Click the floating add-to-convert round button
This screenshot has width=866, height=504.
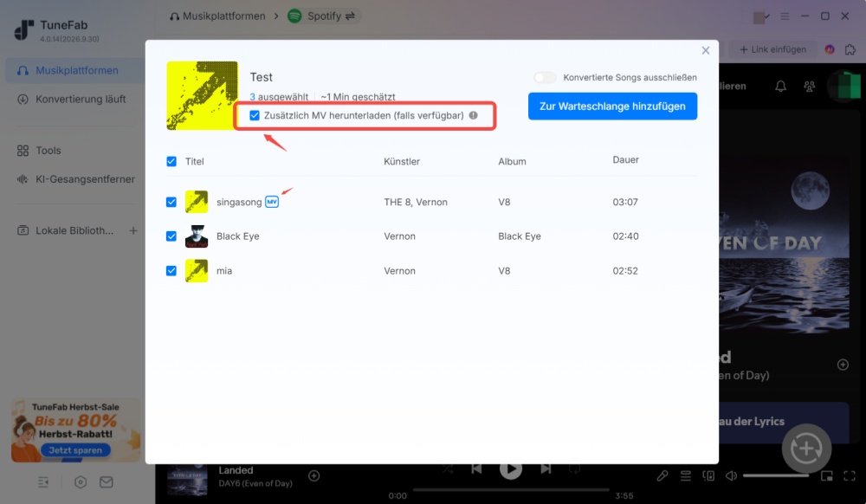806,449
